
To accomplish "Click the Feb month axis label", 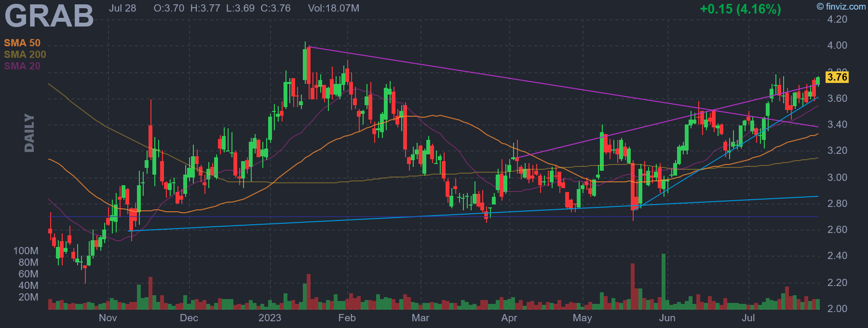I will coord(347,318).
